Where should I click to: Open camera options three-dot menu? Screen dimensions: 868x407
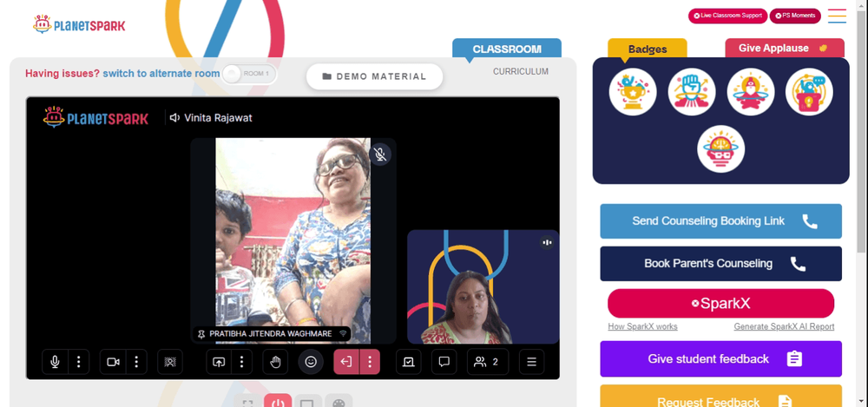pyautogui.click(x=136, y=362)
